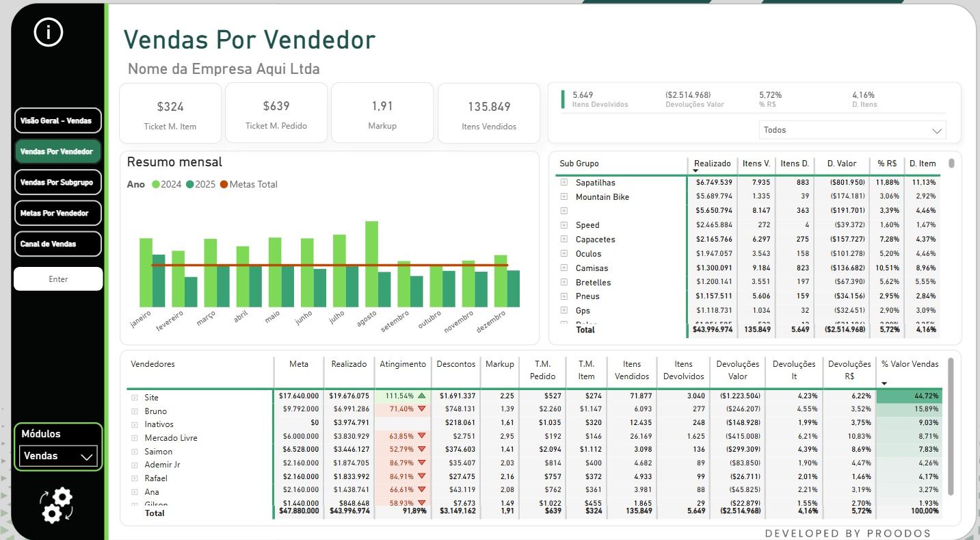Select the Ticket M. Item card

coord(170,114)
